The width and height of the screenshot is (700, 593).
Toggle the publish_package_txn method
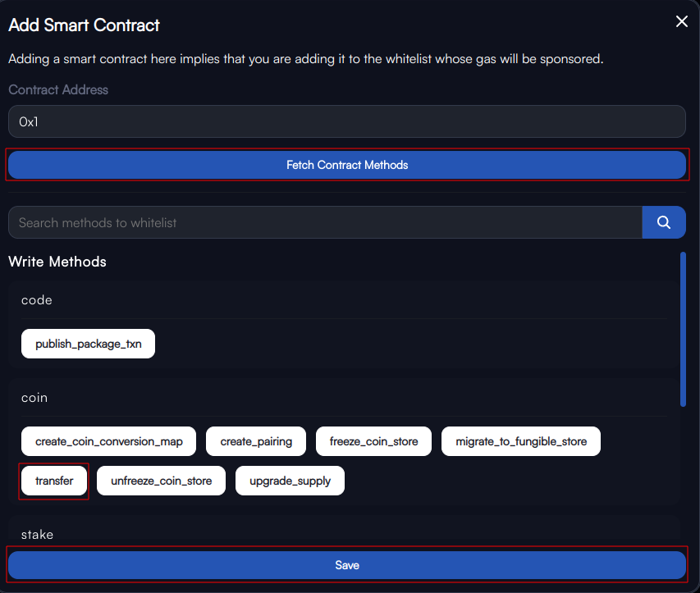coord(88,344)
